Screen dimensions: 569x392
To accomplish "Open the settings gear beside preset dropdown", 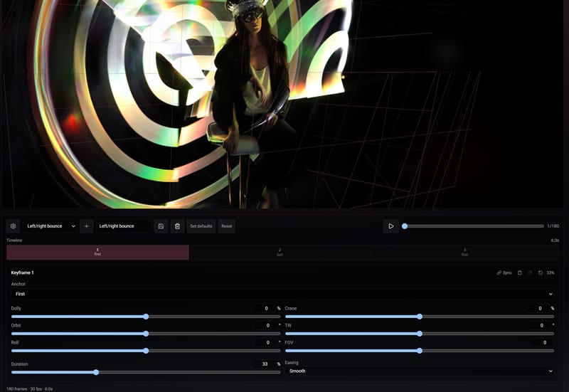I will [13, 226].
